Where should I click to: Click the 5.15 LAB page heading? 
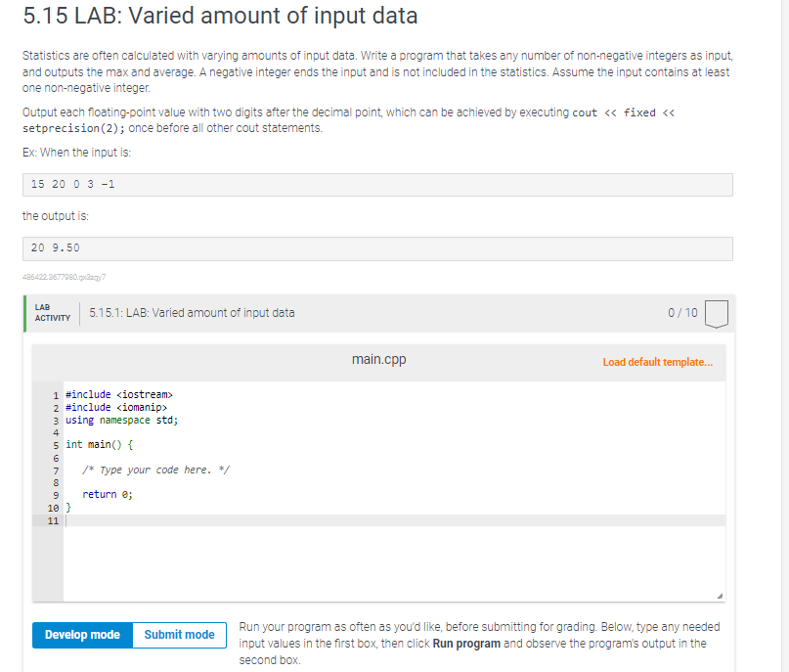click(220, 17)
